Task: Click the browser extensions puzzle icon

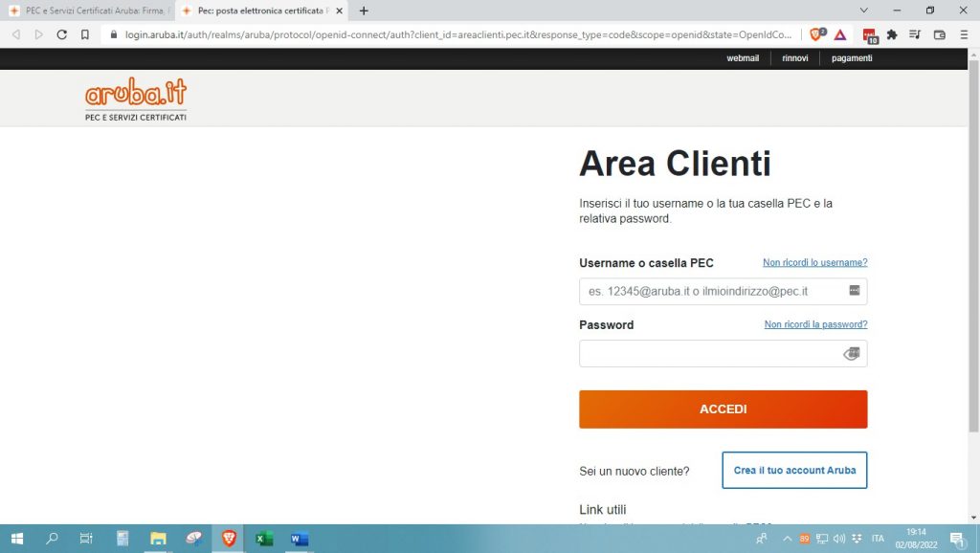Action: tap(892, 33)
